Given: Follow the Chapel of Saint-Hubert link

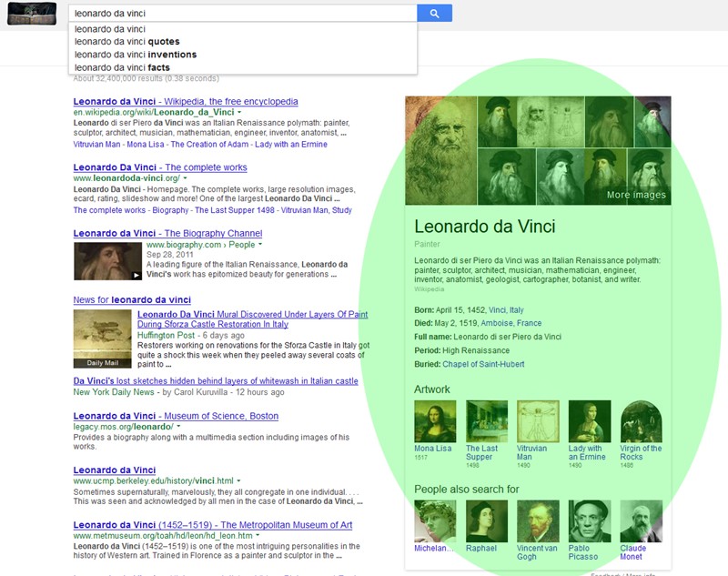Looking at the screenshot, I should [483, 364].
